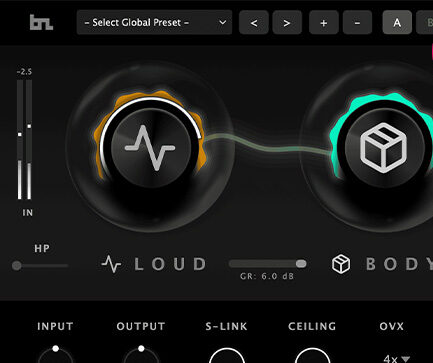Remove the preset with the - button
Image resolution: width=433 pixels, height=363 pixels.
[x=357, y=23]
